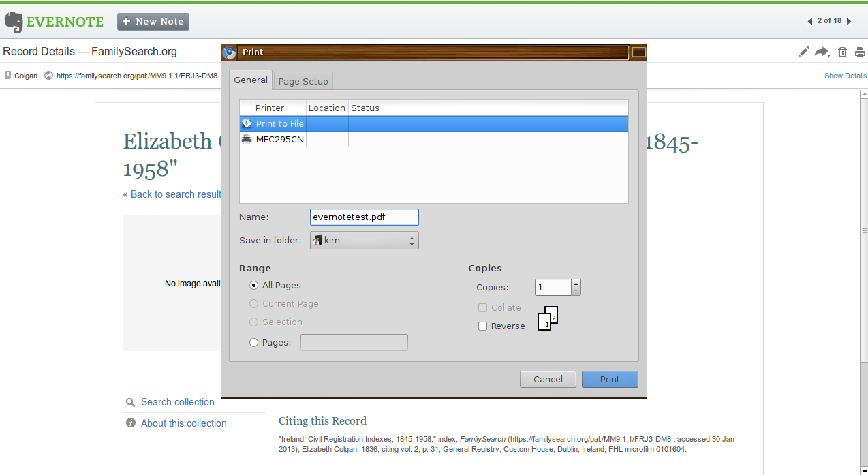Decrease copies with the down arrow

click(576, 291)
